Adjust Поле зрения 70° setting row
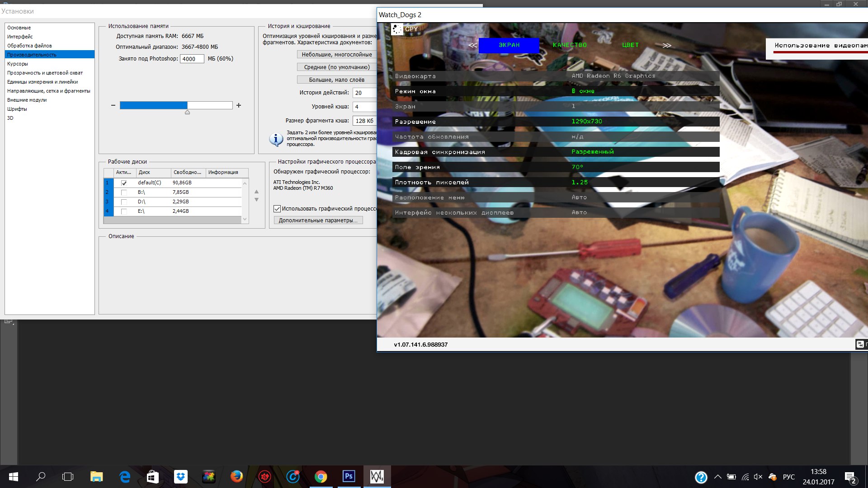The height and width of the screenshot is (488, 868). (x=556, y=167)
